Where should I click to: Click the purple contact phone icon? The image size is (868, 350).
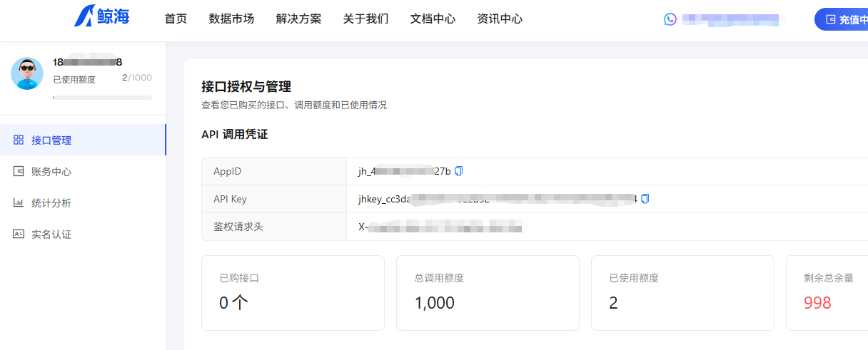click(x=670, y=19)
